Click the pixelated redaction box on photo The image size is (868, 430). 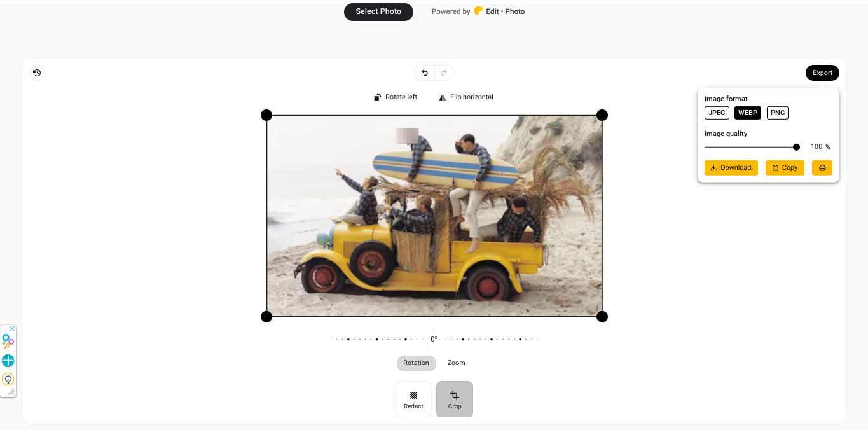407,135
